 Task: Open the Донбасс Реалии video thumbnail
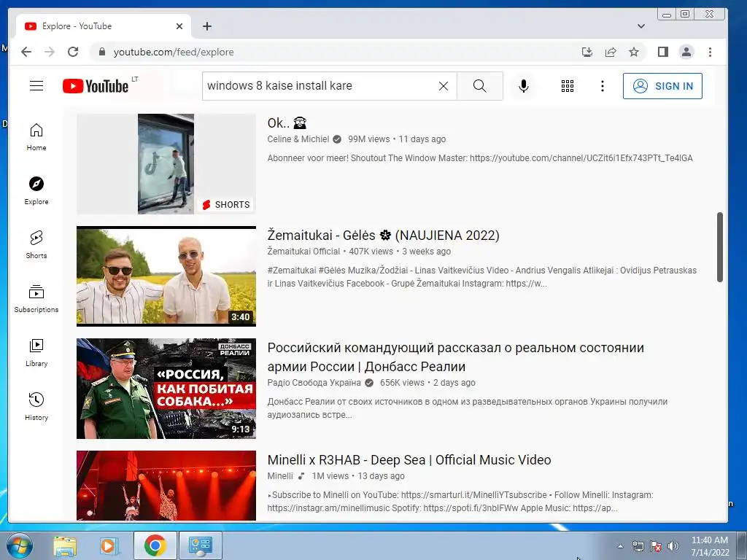pyautogui.click(x=166, y=389)
